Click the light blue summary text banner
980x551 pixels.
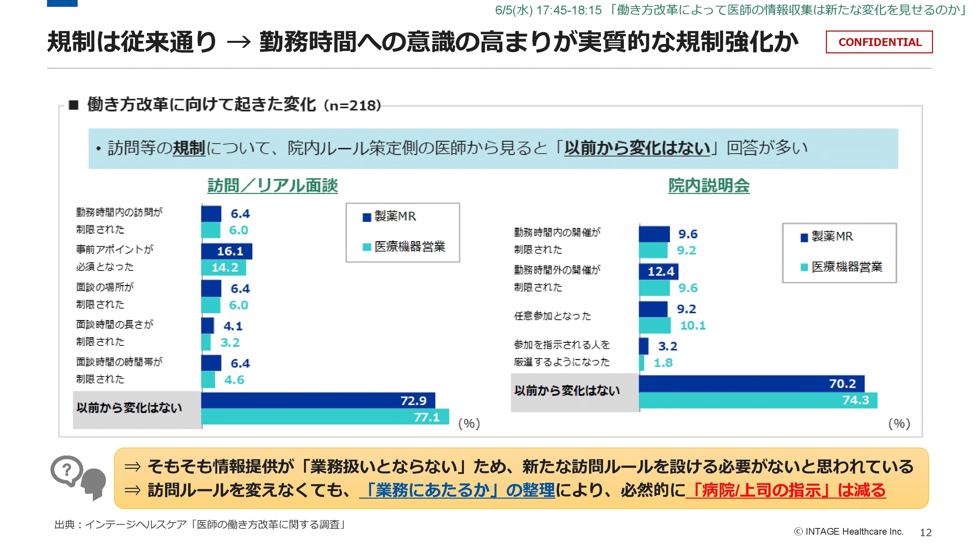pos(493,148)
